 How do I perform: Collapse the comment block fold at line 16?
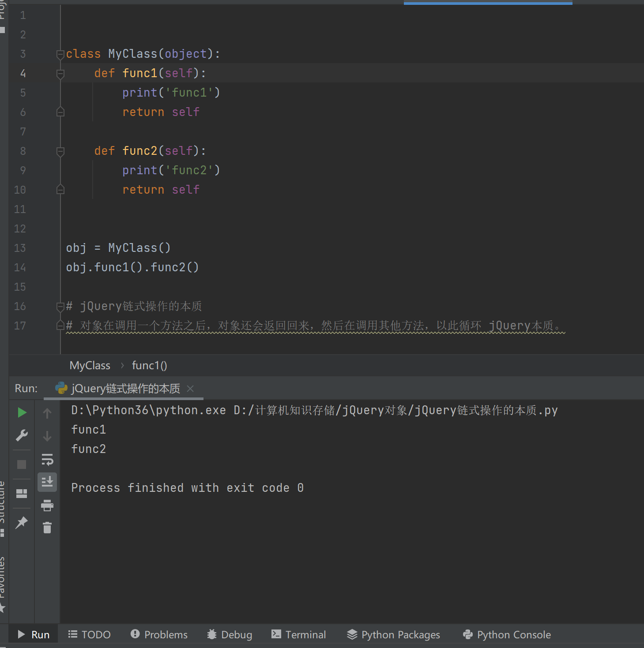tap(60, 307)
